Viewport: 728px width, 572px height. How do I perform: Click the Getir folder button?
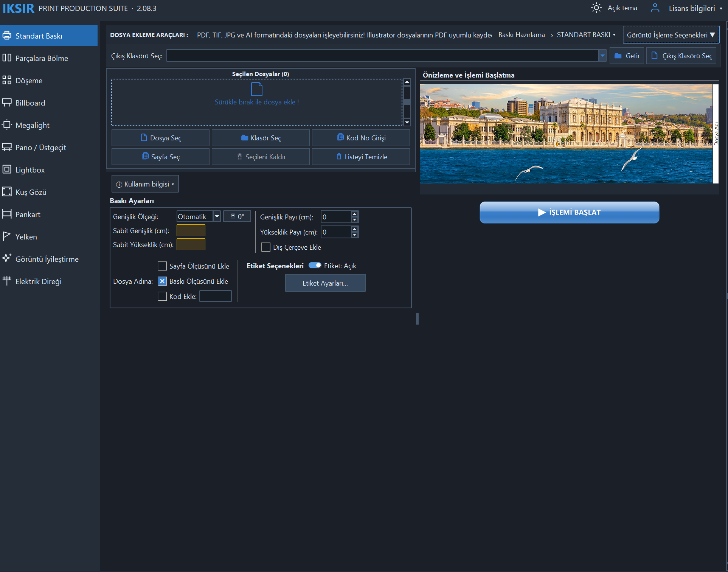click(627, 56)
